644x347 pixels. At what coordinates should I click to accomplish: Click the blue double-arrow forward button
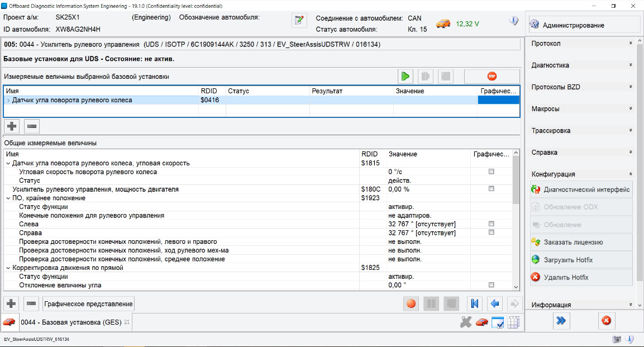561,321
